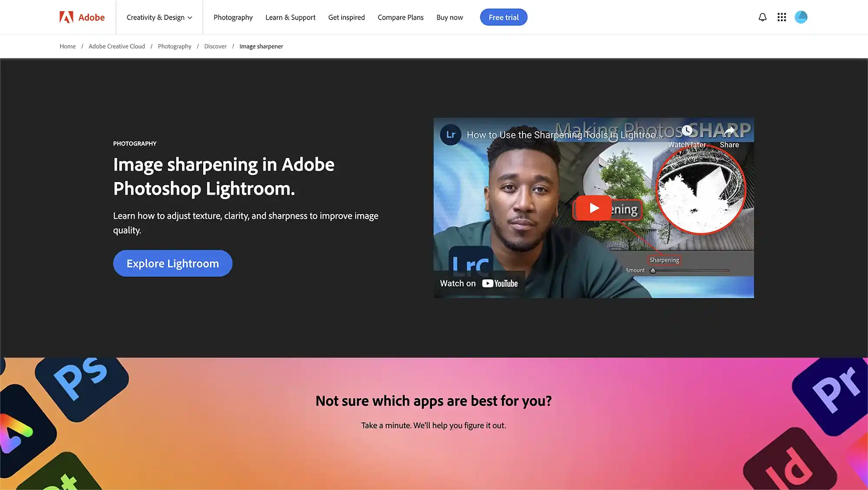Click the Lr channel icon on the video
This screenshot has width=868, height=490.
[x=450, y=135]
